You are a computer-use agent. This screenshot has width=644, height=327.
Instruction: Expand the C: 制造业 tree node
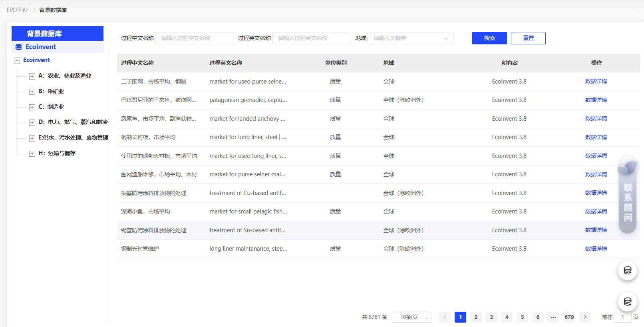(32, 108)
